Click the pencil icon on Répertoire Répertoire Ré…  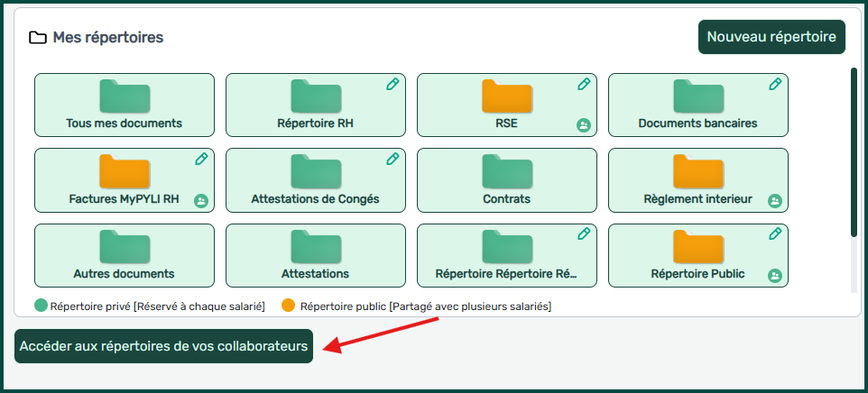584,234
